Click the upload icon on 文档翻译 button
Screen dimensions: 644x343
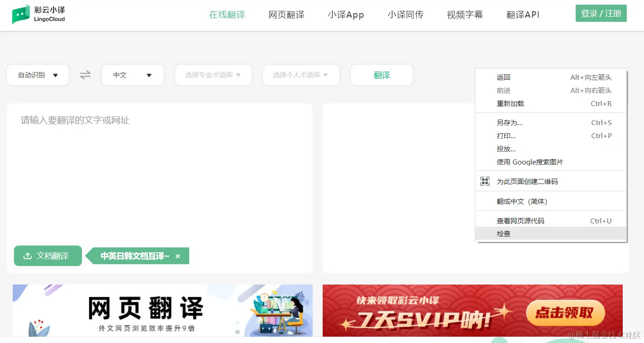point(28,256)
